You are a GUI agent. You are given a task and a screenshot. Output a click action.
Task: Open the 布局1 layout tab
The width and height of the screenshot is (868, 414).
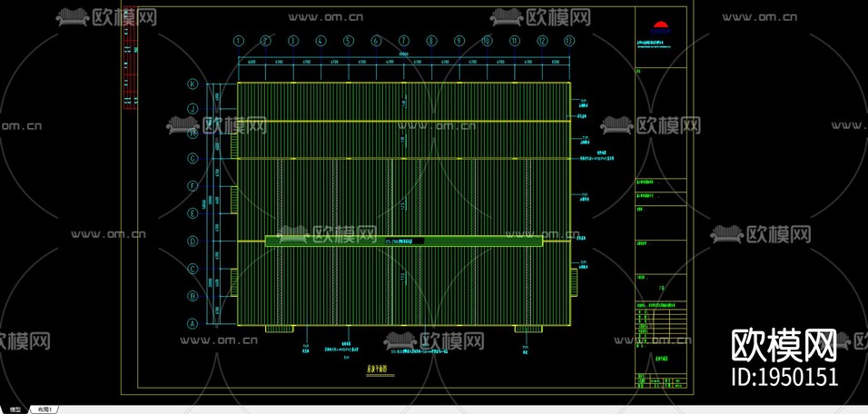(x=44, y=409)
